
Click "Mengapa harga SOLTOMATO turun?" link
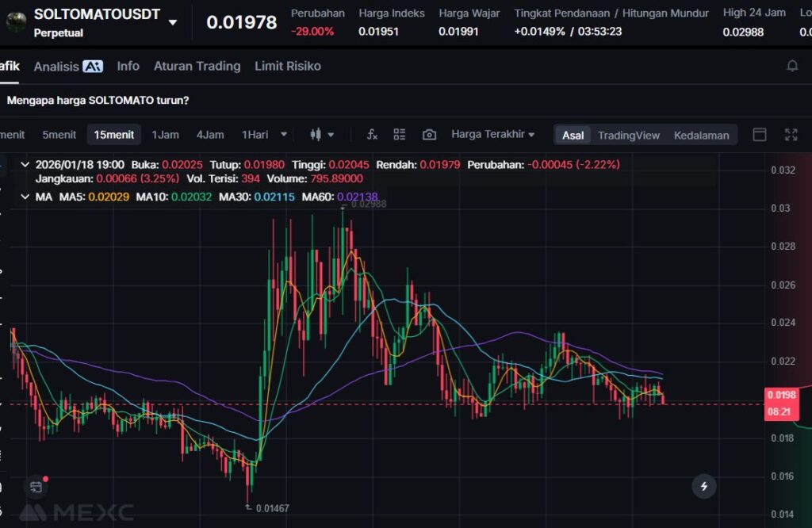[x=98, y=101]
